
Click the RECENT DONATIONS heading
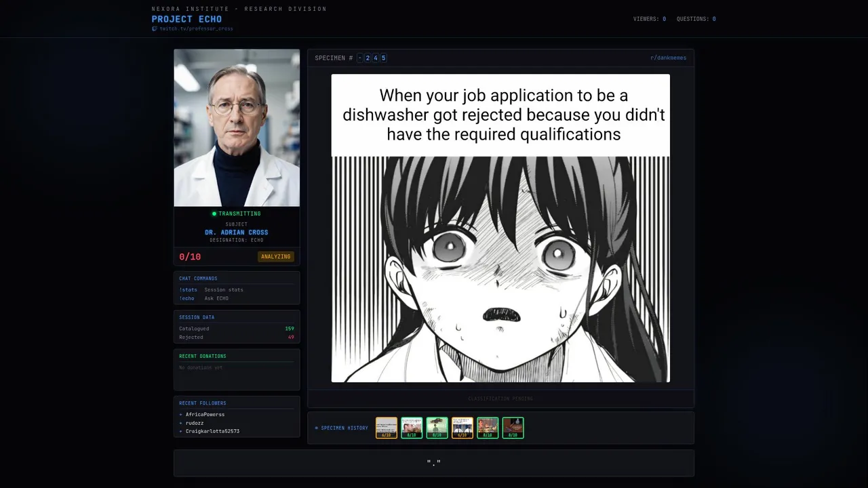[x=203, y=356]
